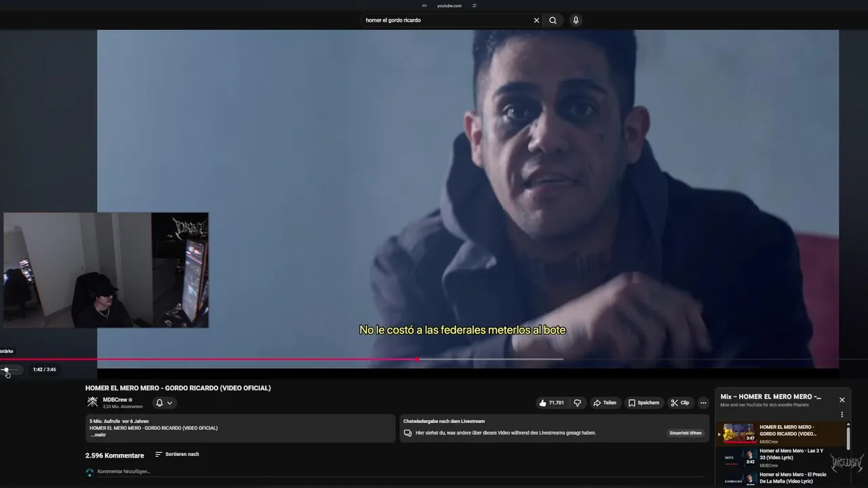This screenshot has width=868, height=488.
Task: Dislike the video with thumbs down icon
Action: pos(578,403)
